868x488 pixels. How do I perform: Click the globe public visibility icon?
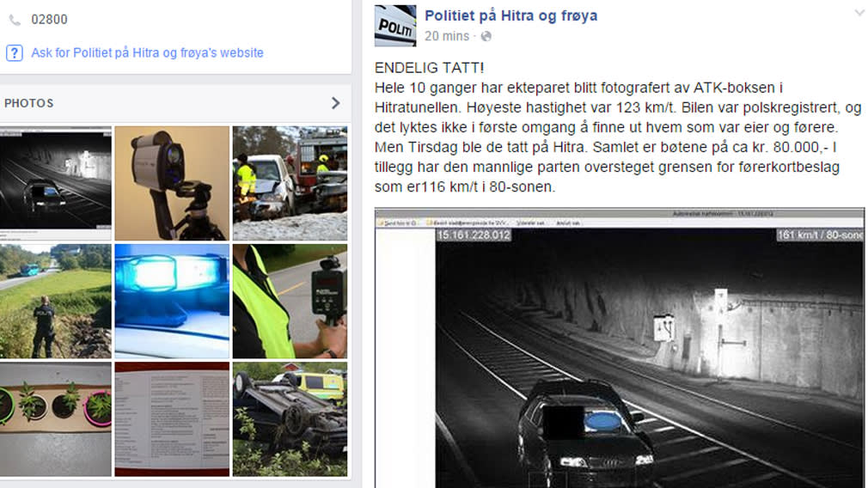(486, 37)
